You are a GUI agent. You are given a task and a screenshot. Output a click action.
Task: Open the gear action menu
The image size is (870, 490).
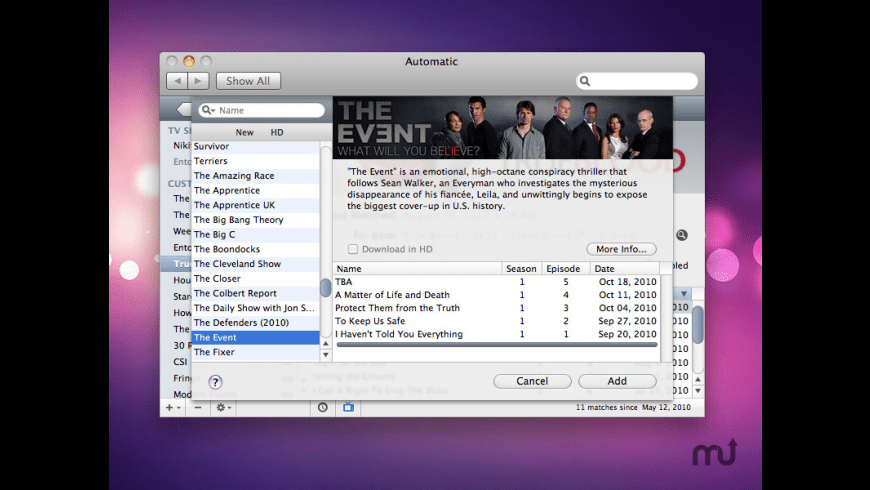(x=223, y=408)
